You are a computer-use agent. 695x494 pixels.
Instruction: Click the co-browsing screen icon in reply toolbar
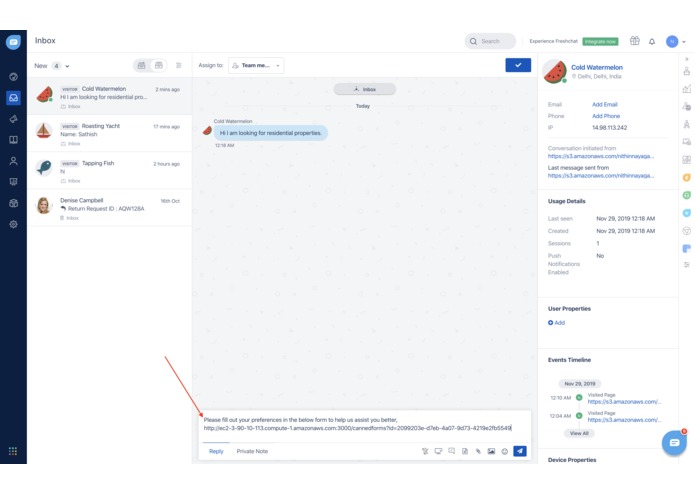pos(438,451)
